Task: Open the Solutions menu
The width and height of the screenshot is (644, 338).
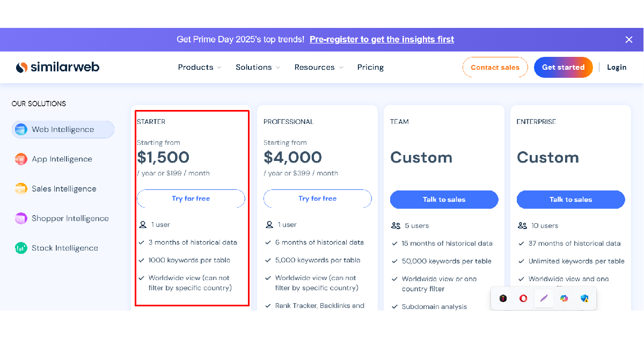Action: (x=254, y=67)
